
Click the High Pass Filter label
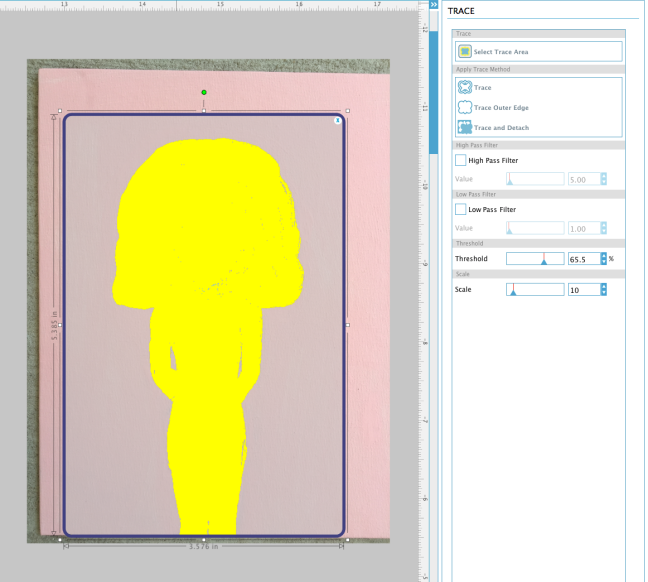(493, 160)
